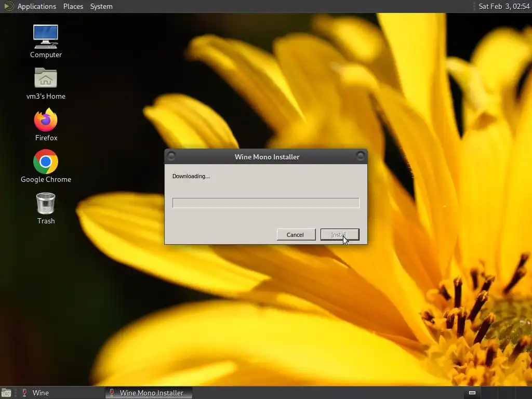Switch to the Wine taskbar entry
Screen dimensions: 532x399
pos(61,393)
